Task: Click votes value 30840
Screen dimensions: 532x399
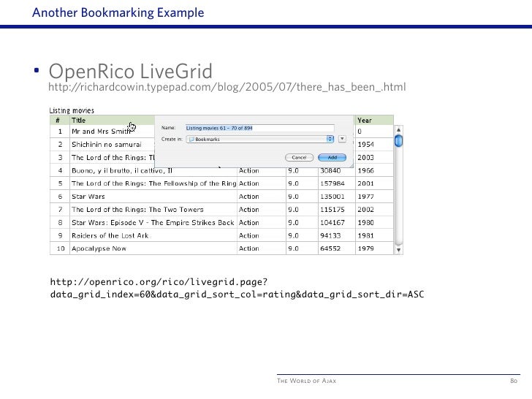Action: pyautogui.click(x=330, y=171)
